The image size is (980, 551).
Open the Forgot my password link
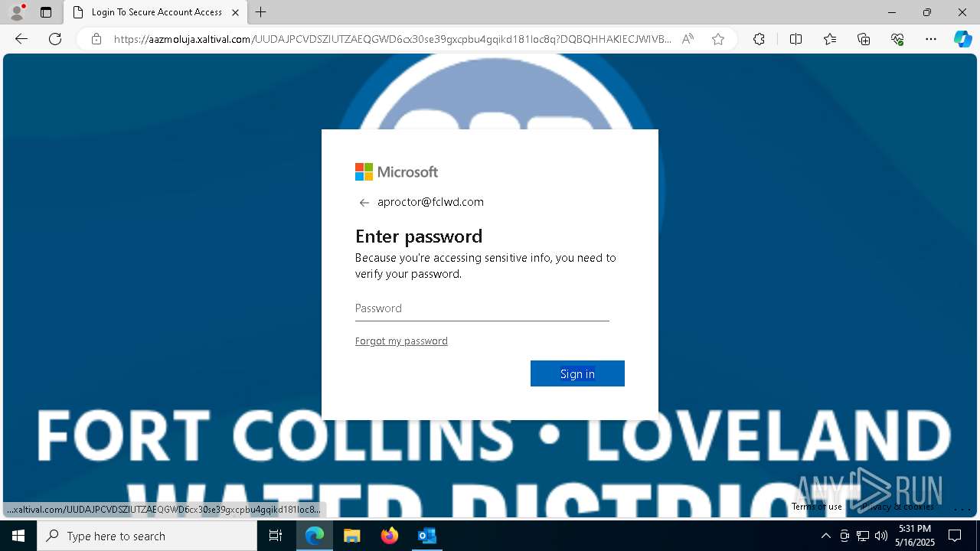[x=401, y=341]
